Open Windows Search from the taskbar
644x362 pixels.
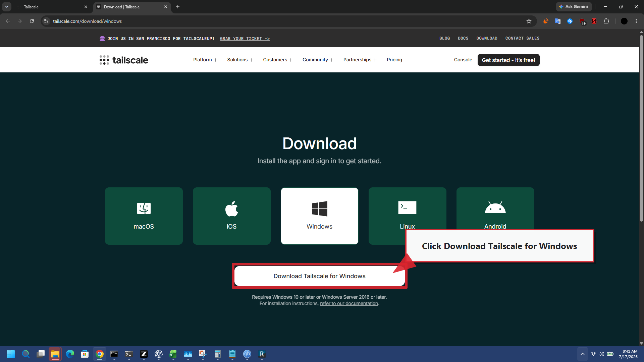tap(26, 354)
